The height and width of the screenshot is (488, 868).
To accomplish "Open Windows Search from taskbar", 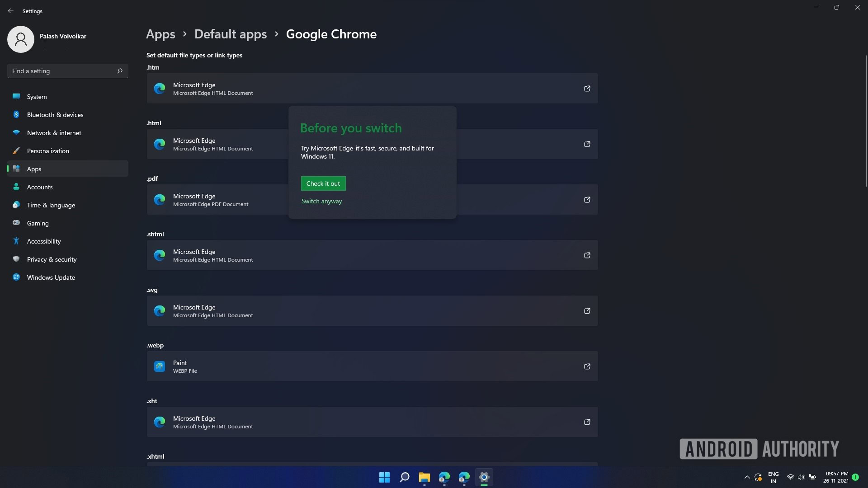I will point(404,477).
